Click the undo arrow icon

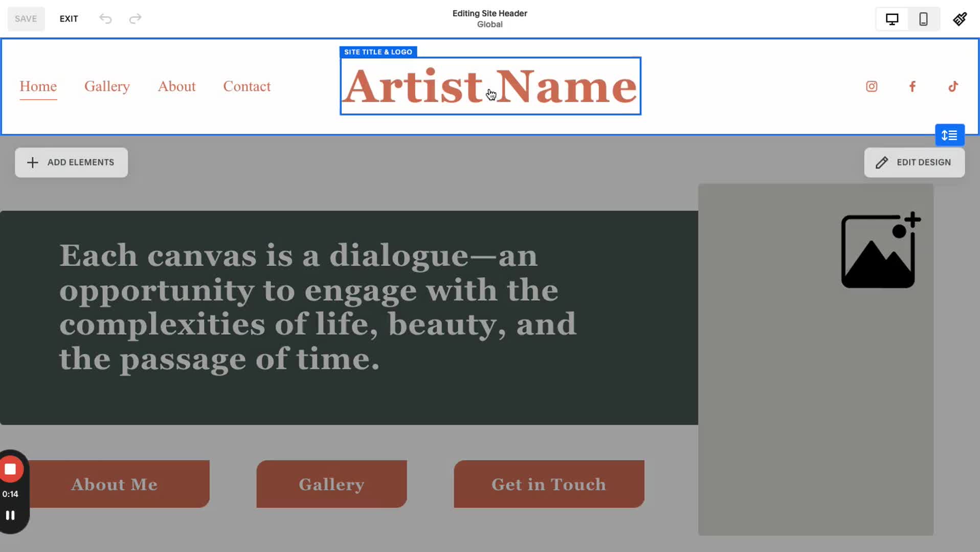105,19
